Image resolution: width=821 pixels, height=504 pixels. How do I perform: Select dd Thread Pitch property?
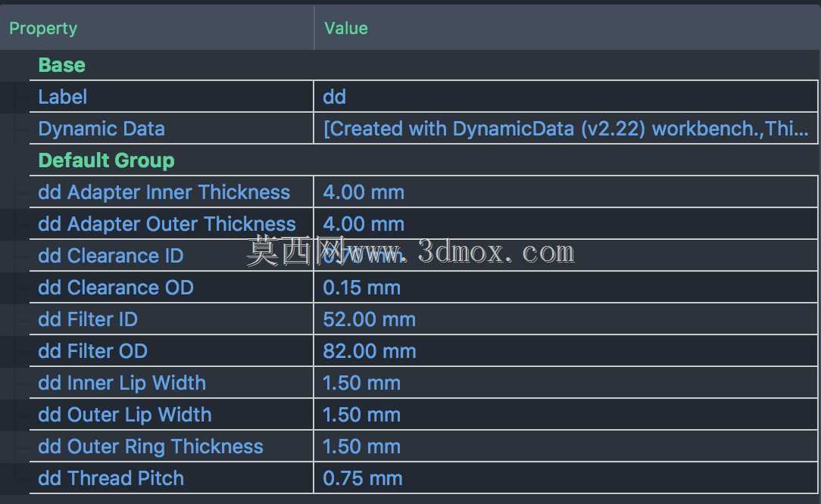pos(111,478)
